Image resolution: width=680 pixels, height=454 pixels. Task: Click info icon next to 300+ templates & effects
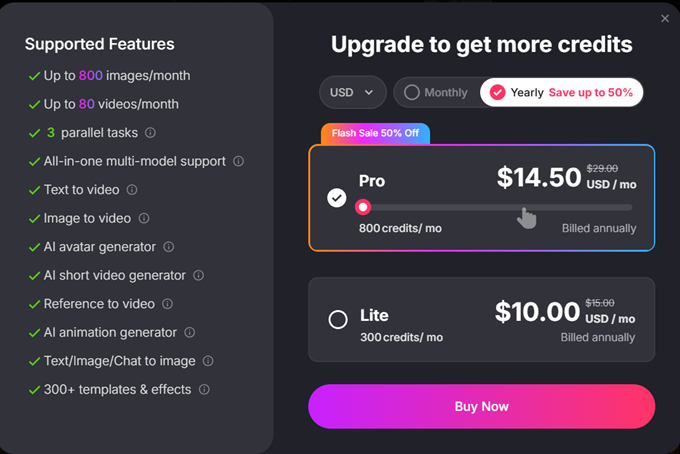204,389
